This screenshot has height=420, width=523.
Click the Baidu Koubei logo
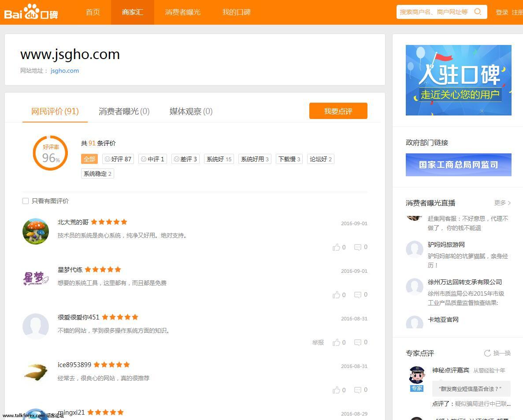(31, 12)
